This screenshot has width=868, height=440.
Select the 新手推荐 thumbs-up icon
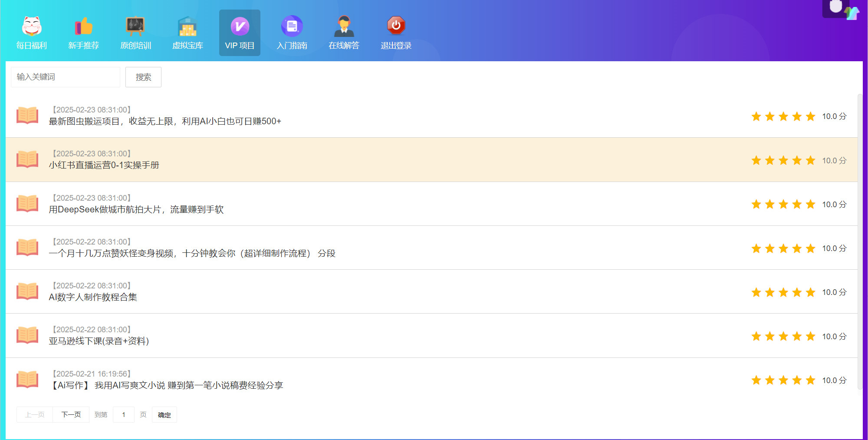[x=83, y=27]
